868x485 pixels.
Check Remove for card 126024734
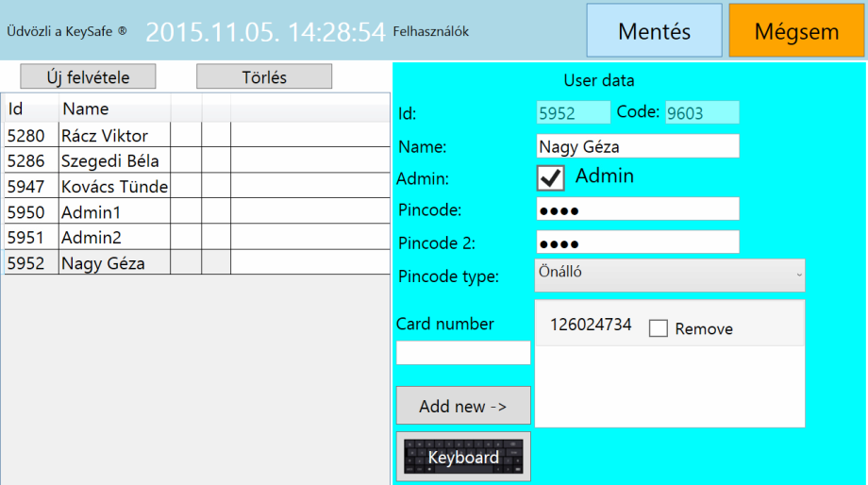[x=659, y=328]
